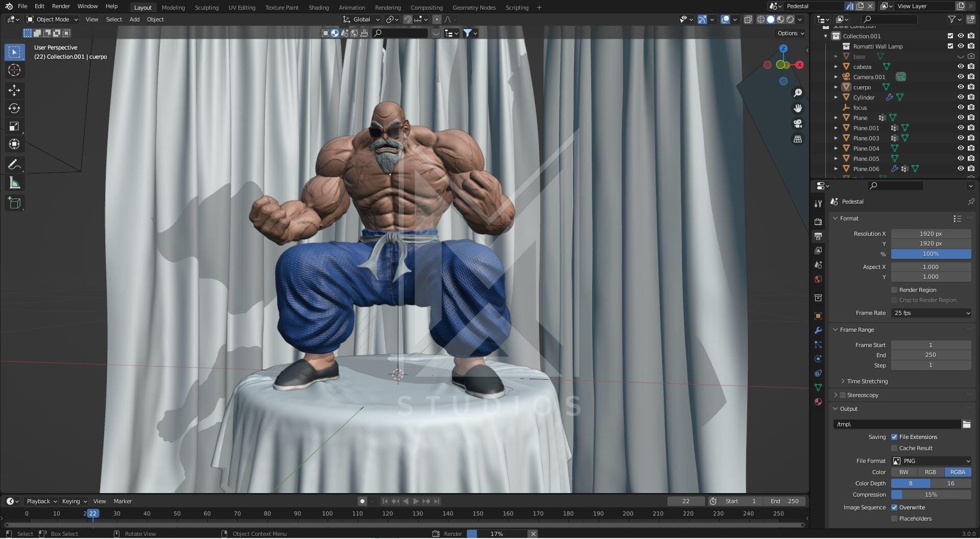The width and height of the screenshot is (980, 539).
Task: Hide the cabeza object in the outliner
Action: (x=960, y=66)
